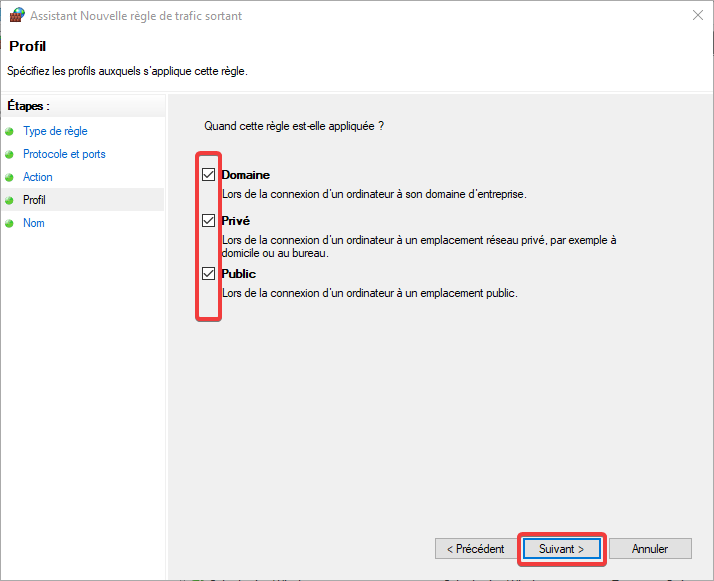The height and width of the screenshot is (581, 714).
Task: Click the Suivant button
Action: [561, 549]
